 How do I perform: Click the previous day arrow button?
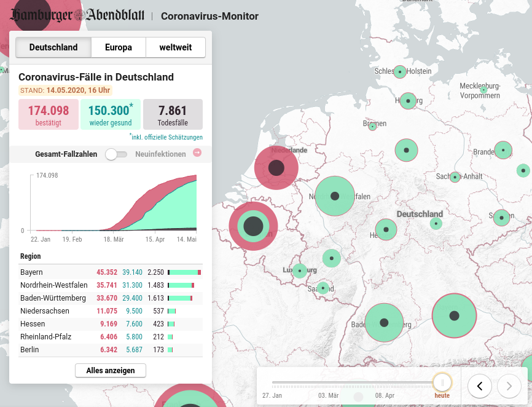pos(480,386)
